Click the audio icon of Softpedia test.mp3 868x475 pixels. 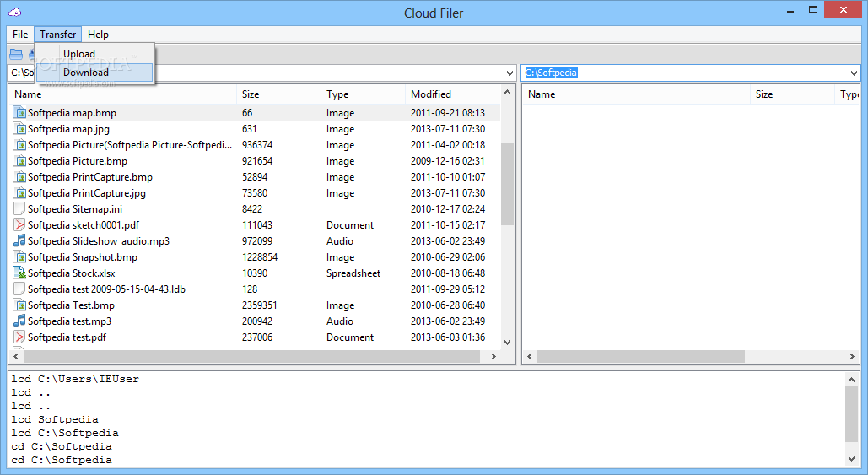coord(19,321)
